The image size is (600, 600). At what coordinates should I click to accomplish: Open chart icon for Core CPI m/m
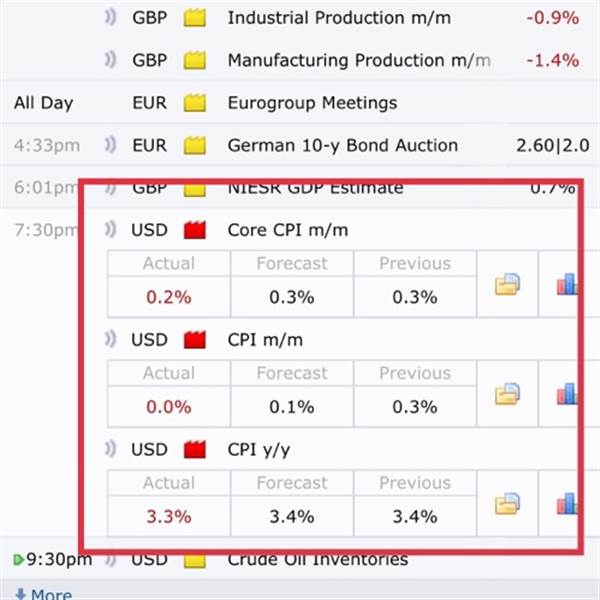[568, 284]
